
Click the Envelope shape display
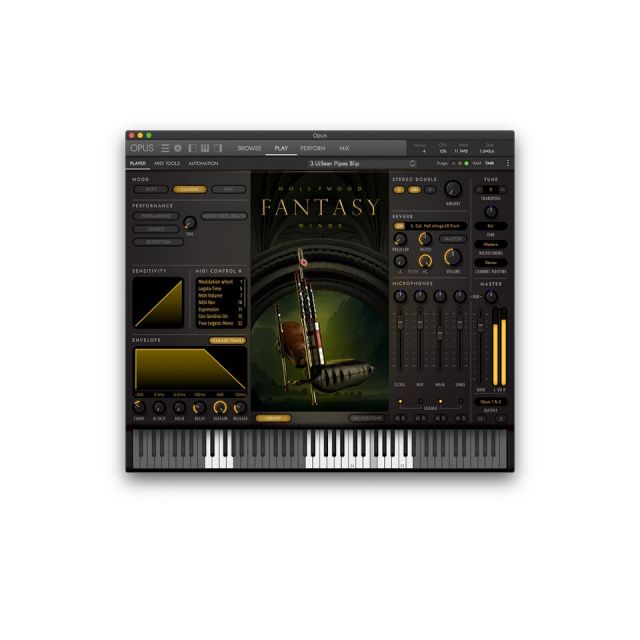click(191, 369)
